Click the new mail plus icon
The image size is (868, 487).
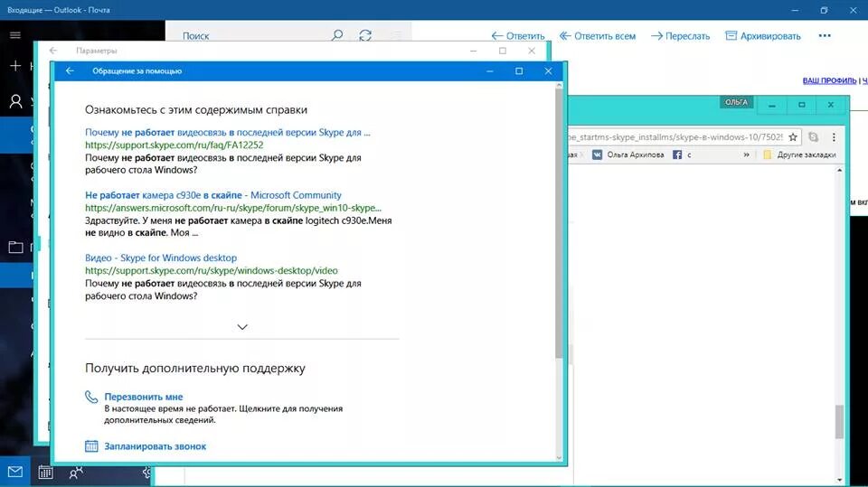click(x=15, y=66)
